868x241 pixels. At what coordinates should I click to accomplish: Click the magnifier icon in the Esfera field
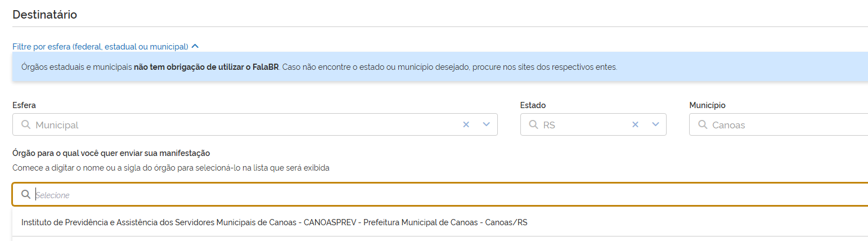25,125
